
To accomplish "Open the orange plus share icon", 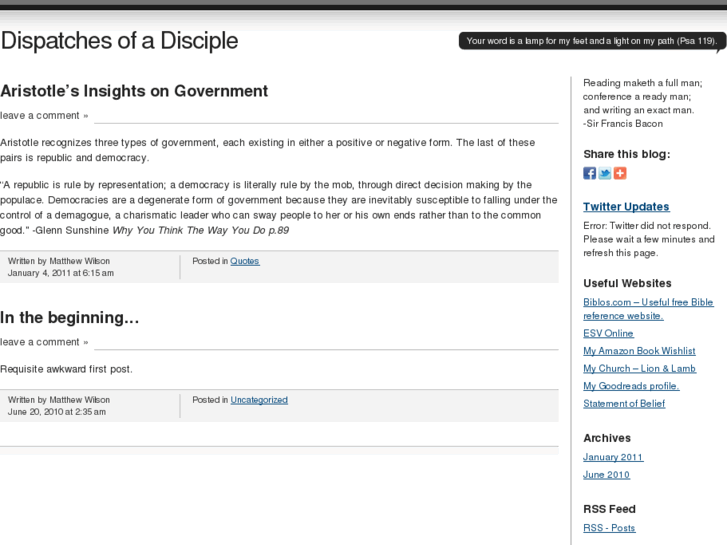I will pyautogui.click(x=620, y=173).
